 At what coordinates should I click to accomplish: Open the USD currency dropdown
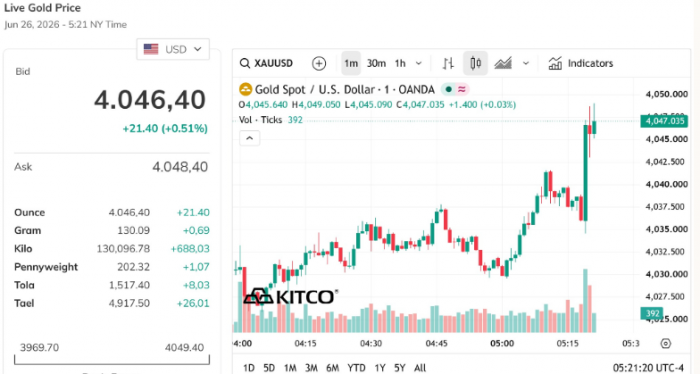[x=173, y=49]
